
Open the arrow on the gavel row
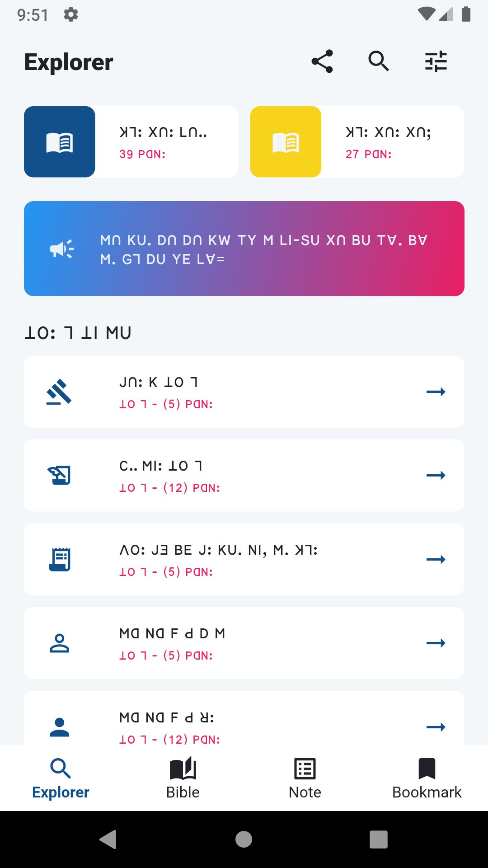coord(436,392)
